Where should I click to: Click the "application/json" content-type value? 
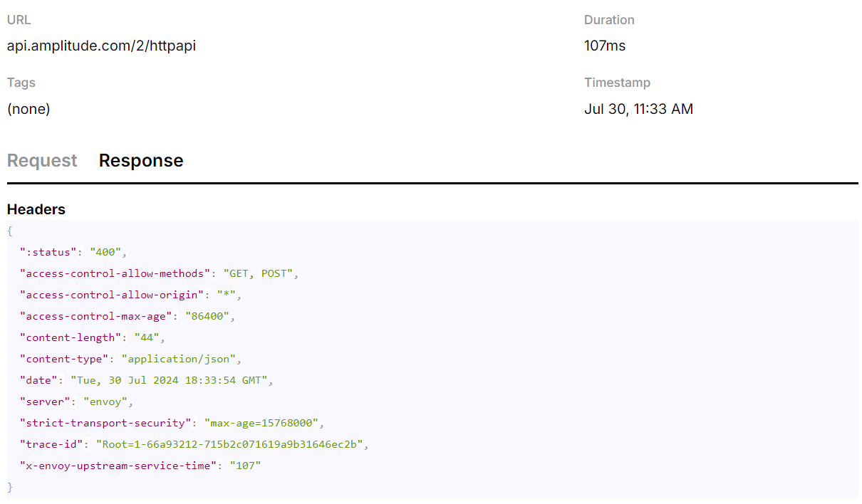182,359
